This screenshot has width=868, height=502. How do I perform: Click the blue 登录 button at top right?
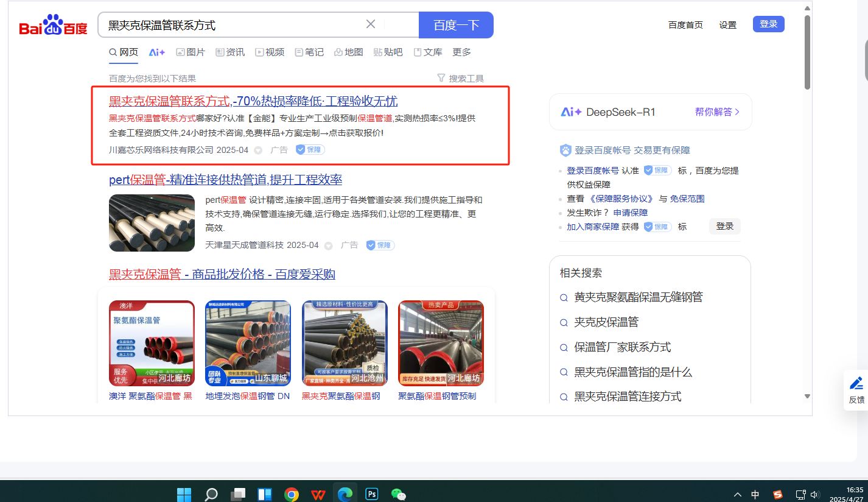(x=769, y=24)
